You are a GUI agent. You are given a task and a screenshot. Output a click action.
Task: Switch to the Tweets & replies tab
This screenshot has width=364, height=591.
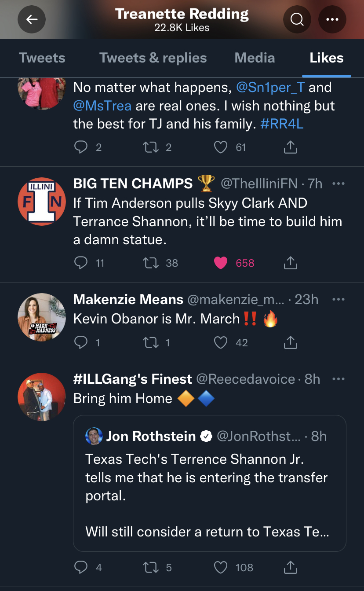(x=153, y=58)
